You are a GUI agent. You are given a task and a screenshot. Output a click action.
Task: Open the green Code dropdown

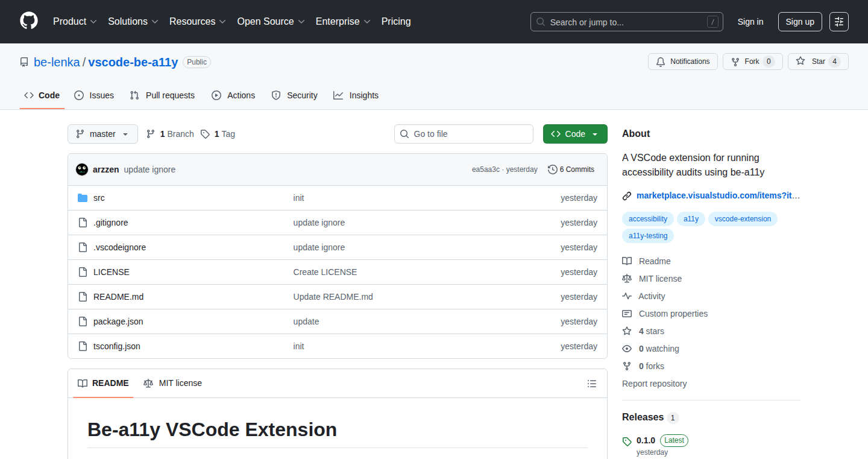tap(575, 134)
